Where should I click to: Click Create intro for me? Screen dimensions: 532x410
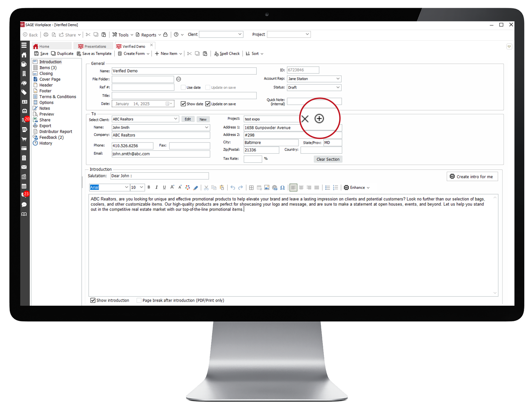(472, 177)
